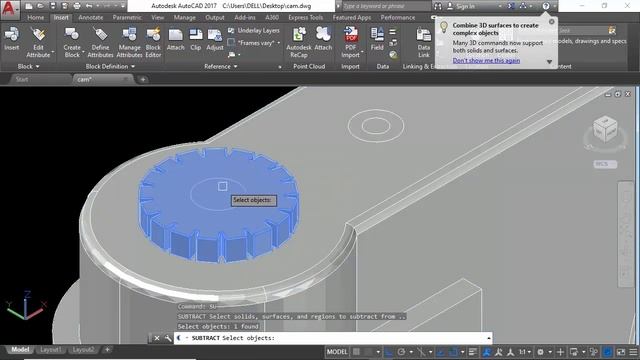Open the annotation scale 1:1 dropdown
The image size is (640, 360).
pos(524,352)
